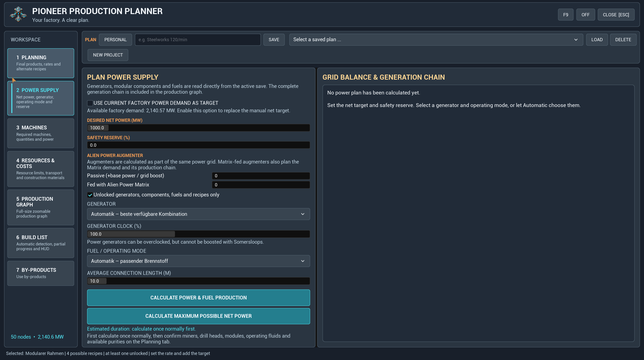Open the Select a saved plan dropdown
Image resolution: width=644 pixels, height=360 pixels.
[436, 39]
